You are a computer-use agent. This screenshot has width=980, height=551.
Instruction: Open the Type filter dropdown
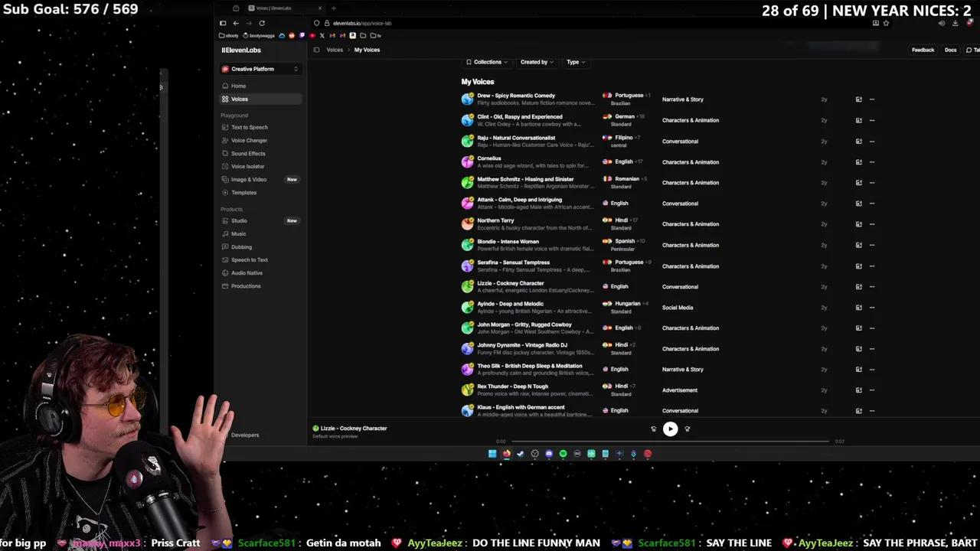pyautogui.click(x=575, y=62)
